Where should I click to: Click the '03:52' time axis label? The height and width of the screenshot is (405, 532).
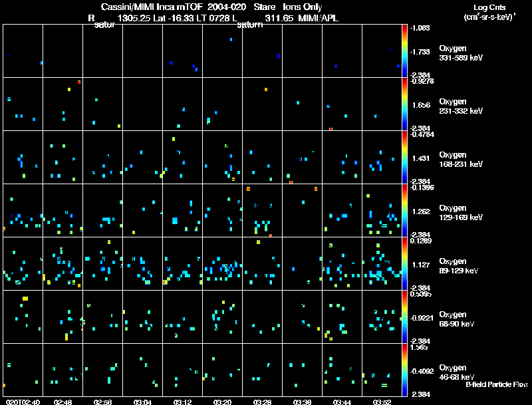click(382, 402)
